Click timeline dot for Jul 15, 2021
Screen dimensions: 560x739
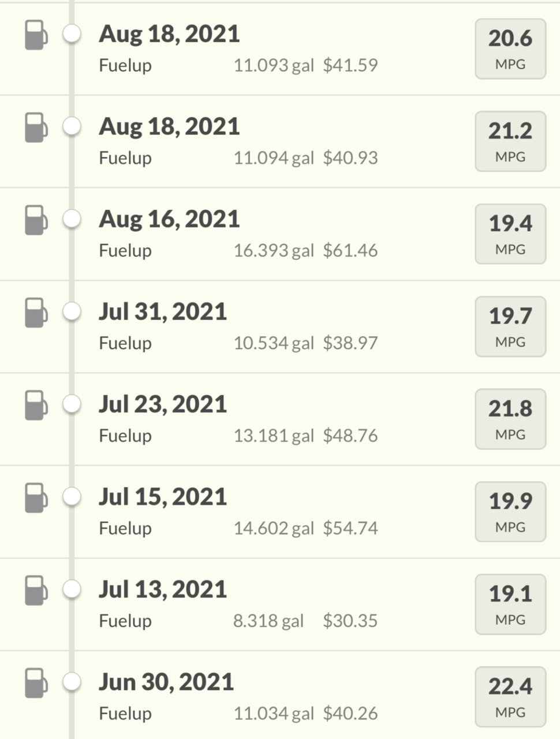[72, 496]
